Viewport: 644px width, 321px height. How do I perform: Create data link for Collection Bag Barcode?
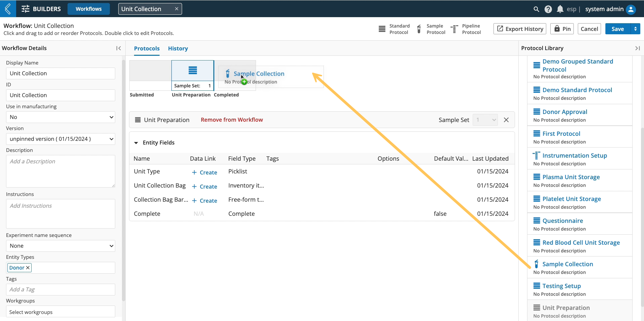pyautogui.click(x=205, y=201)
